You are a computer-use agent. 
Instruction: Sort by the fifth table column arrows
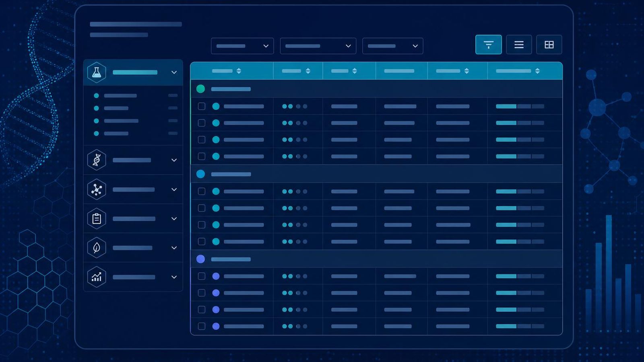click(466, 71)
